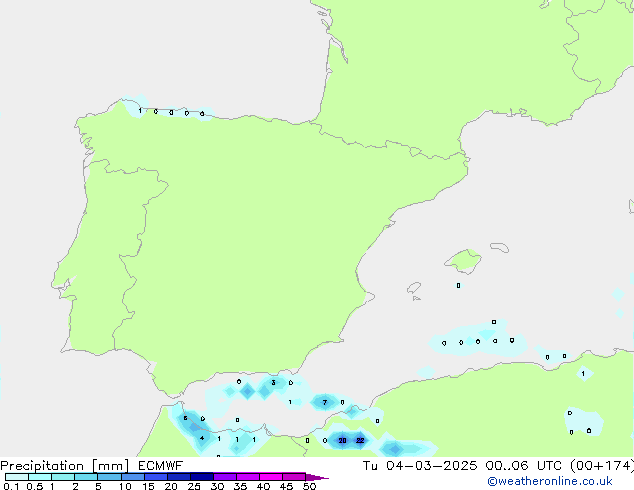Click the 'ECMWF' model label
Image resolution: width=634 pixels, height=490 pixels.
coord(160,466)
